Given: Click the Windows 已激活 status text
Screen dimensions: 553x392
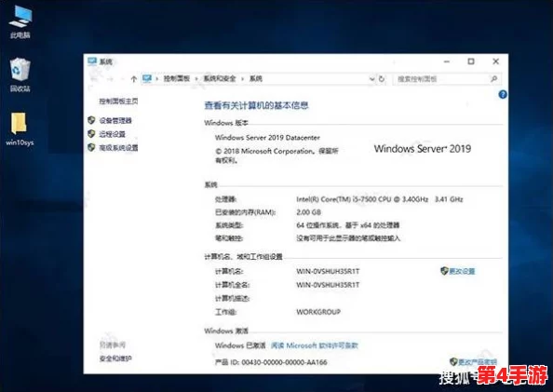Looking at the screenshot, I should [x=240, y=345].
